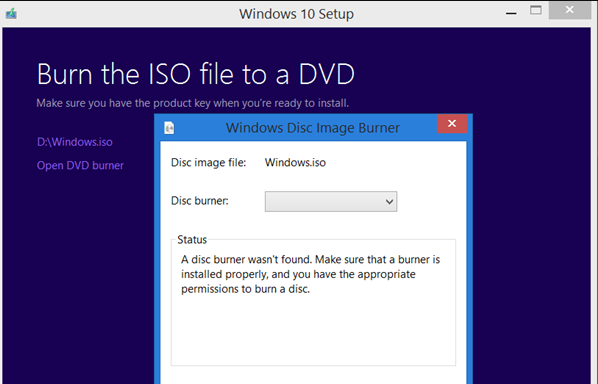Minimize the Windows 10 Setup window
The image size is (598, 384).
point(511,13)
